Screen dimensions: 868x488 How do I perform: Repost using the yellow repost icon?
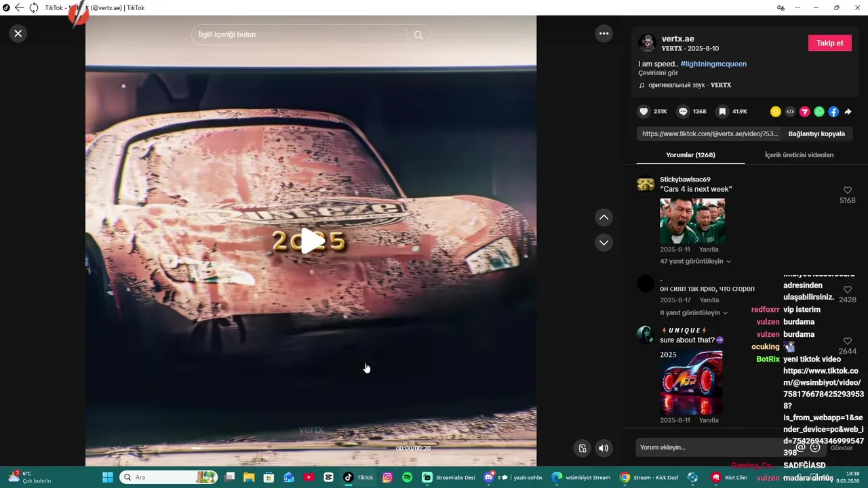coord(776,112)
